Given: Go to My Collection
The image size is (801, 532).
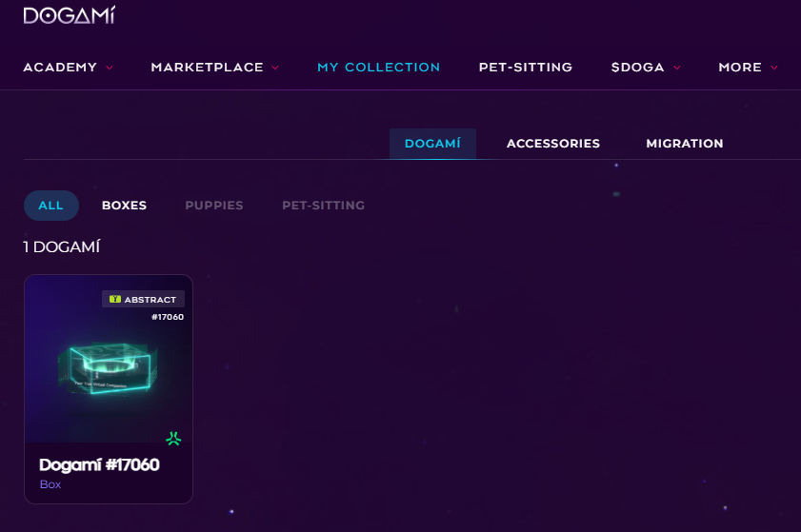Looking at the screenshot, I should tap(378, 68).
